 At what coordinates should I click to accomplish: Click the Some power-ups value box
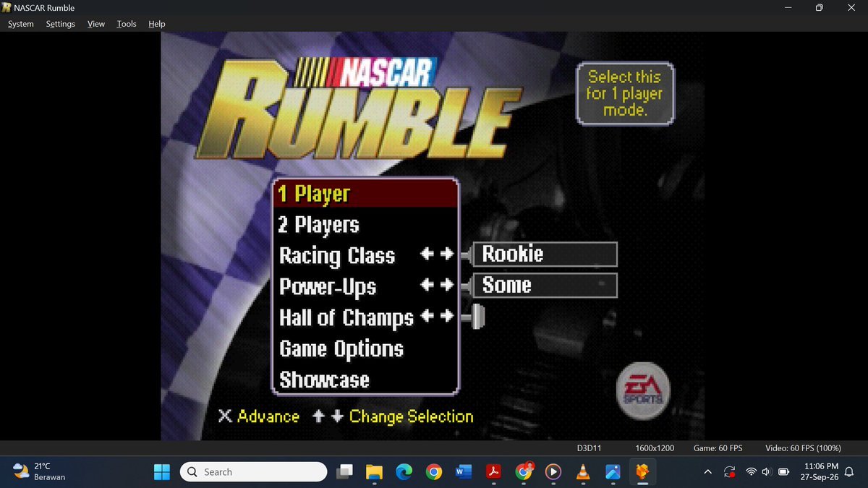[544, 286]
